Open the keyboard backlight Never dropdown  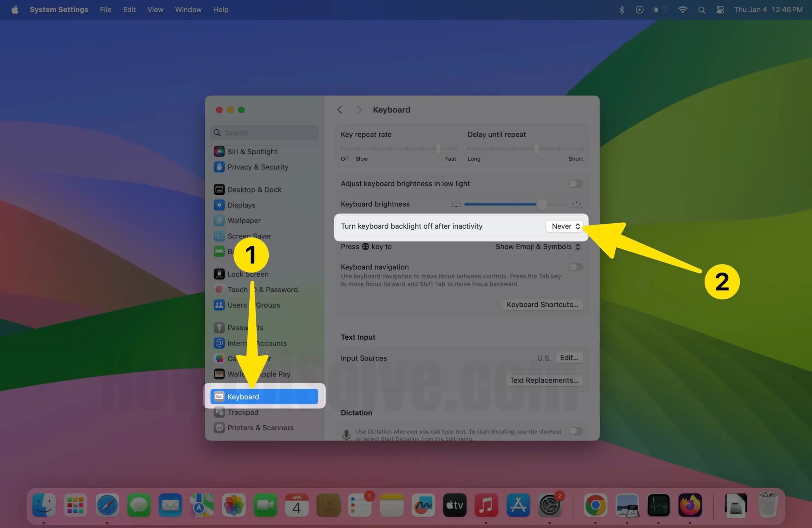[564, 226]
